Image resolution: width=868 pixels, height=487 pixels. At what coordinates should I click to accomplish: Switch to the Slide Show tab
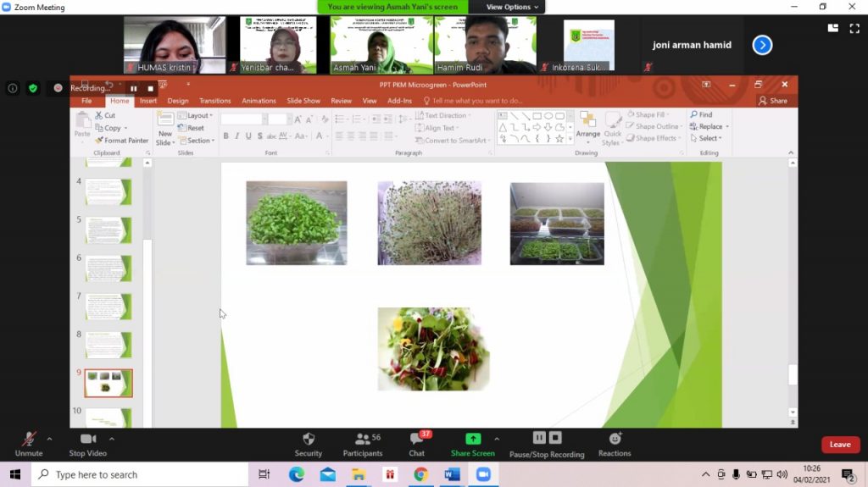[303, 101]
